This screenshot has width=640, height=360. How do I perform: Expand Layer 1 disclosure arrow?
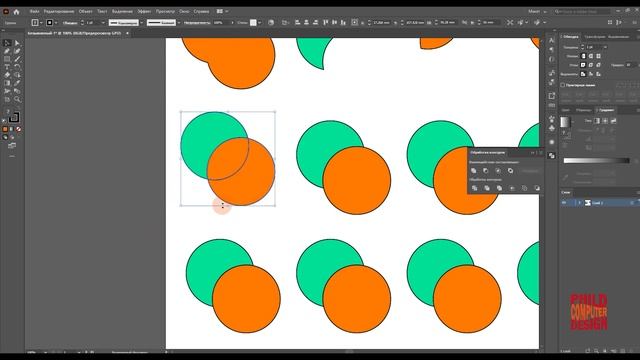pyautogui.click(x=579, y=202)
